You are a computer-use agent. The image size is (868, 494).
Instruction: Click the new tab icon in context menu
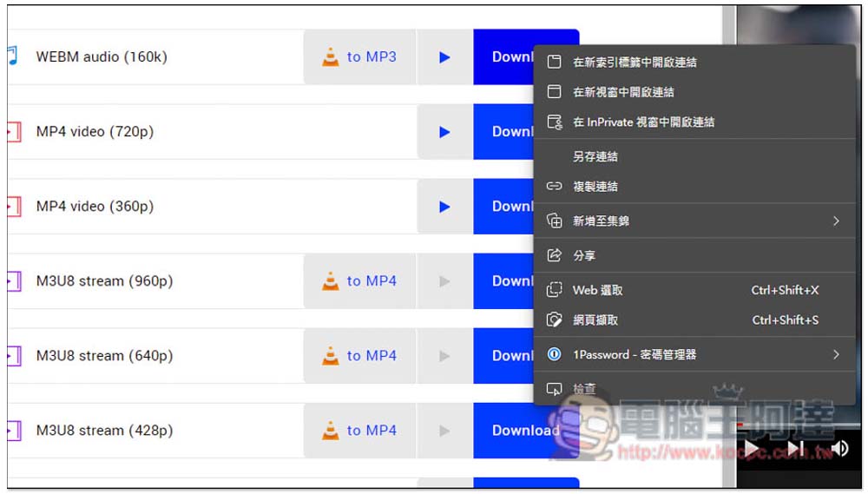point(554,62)
